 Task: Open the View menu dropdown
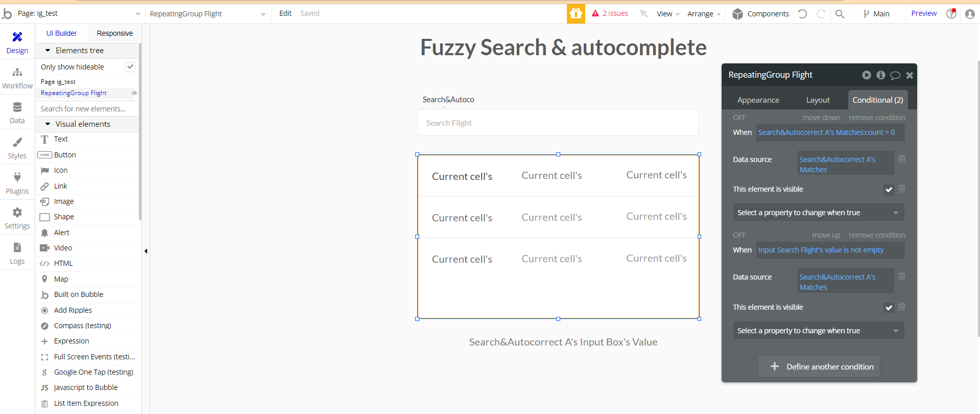[x=668, y=14]
